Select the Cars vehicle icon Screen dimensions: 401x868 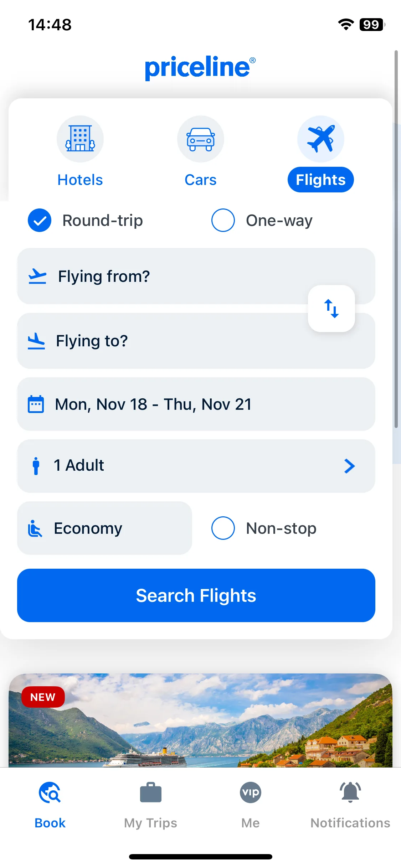click(x=201, y=139)
